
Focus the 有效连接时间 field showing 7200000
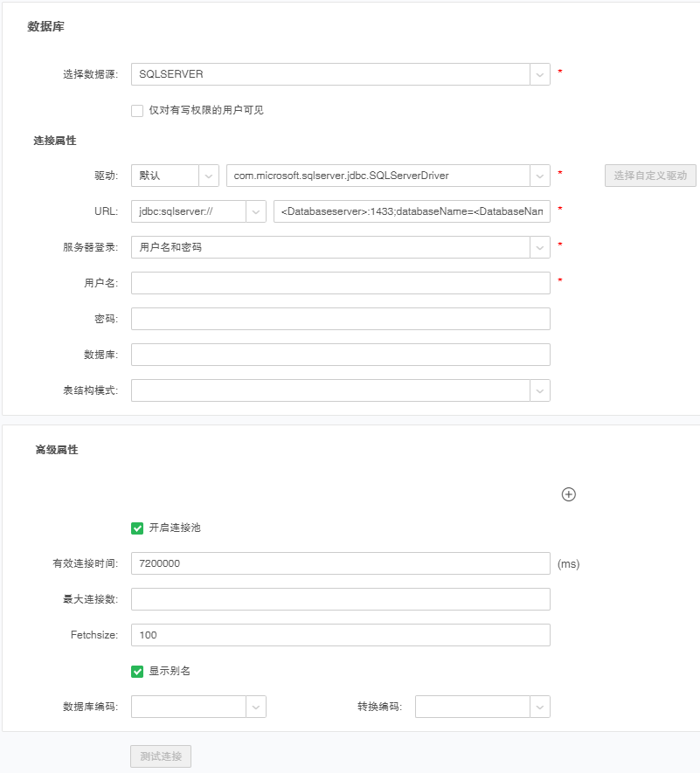click(340, 563)
